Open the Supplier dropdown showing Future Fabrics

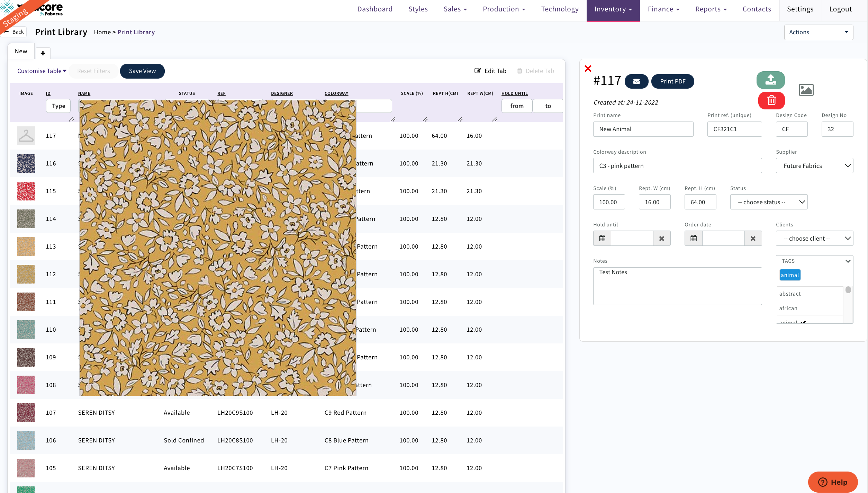click(814, 165)
